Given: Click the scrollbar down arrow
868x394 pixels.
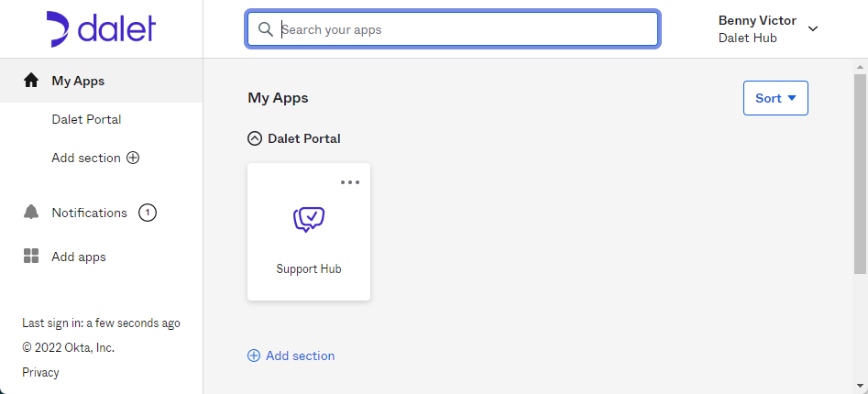Looking at the screenshot, I should tap(860, 385).
